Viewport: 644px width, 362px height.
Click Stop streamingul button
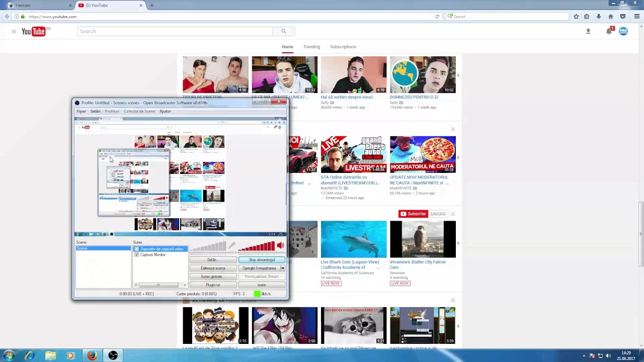click(262, 260)
